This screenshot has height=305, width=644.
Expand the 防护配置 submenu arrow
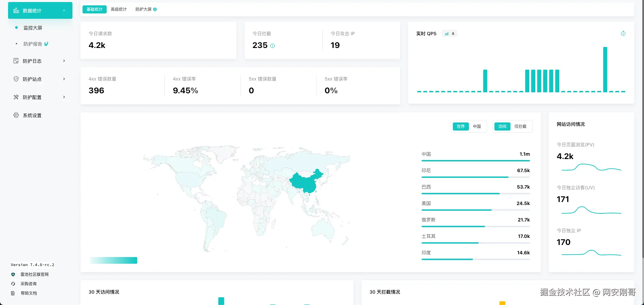tap(64, 97)
